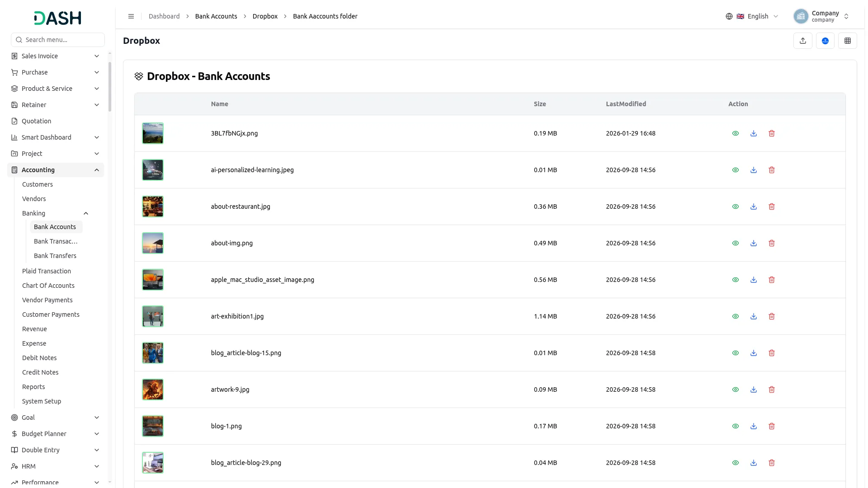Expand the Purchase sidebar section
868x488 pixels.
coord(56,72)
